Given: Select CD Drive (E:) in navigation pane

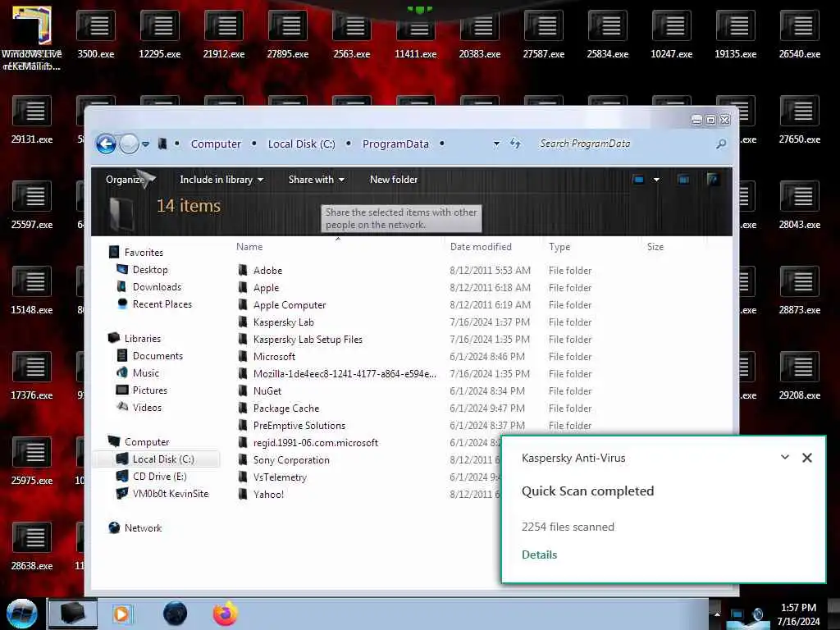Looking at the screenshot, I should pyautogui.click(x=160, y=477).
